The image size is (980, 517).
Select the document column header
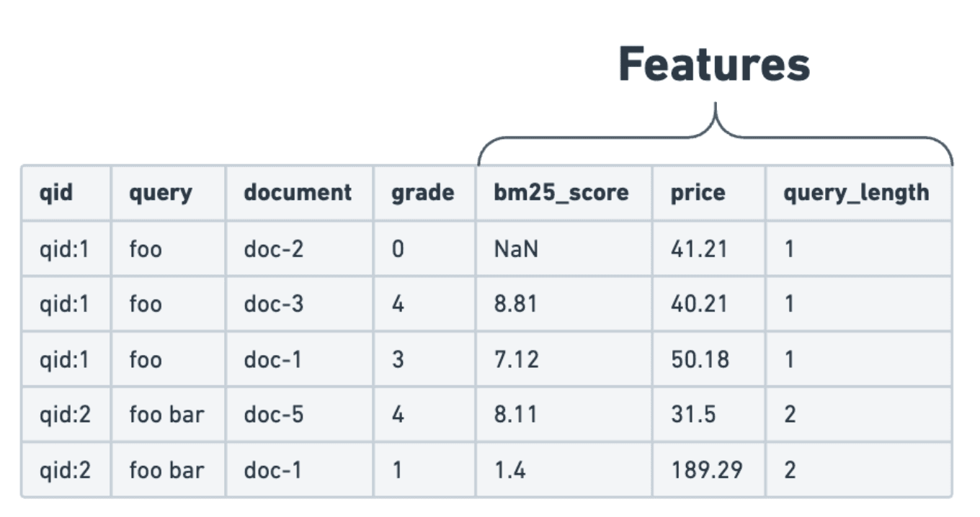298,193
